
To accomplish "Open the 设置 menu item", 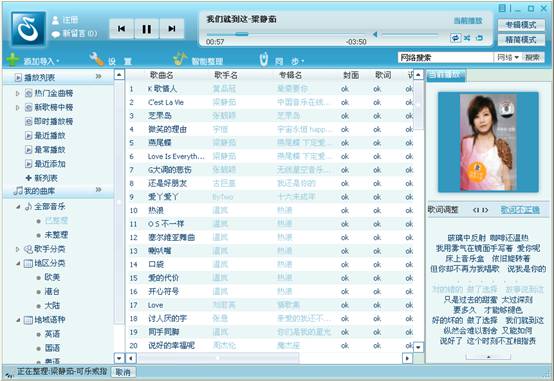I will [x=120, y=61].
